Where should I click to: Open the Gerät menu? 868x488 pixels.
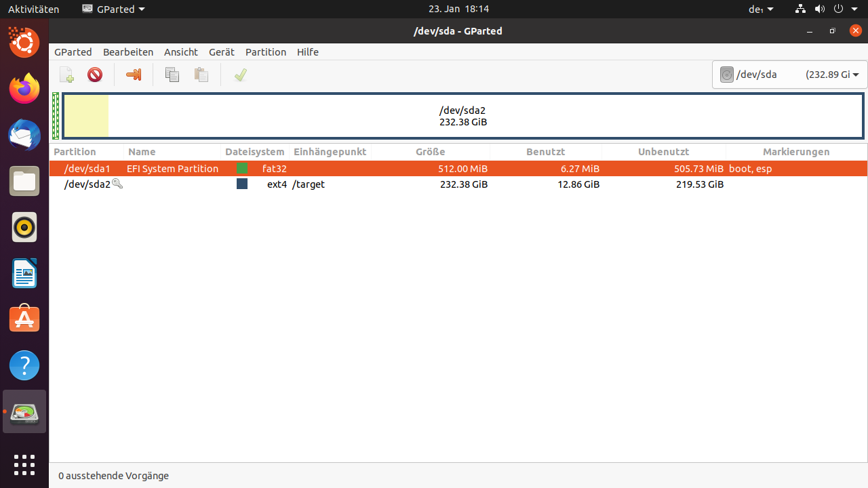222,52
